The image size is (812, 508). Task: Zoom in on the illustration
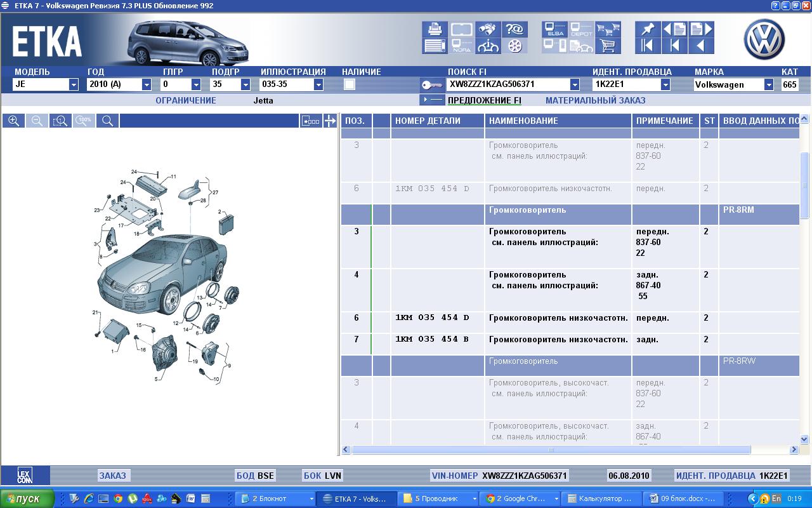coord(13,121)
